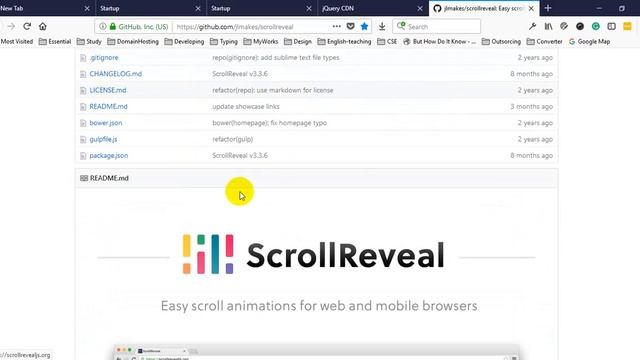Open the LICENSE.md file
Image resolution: width=640 pixels, height=360 pixels.
click(108, 90)
